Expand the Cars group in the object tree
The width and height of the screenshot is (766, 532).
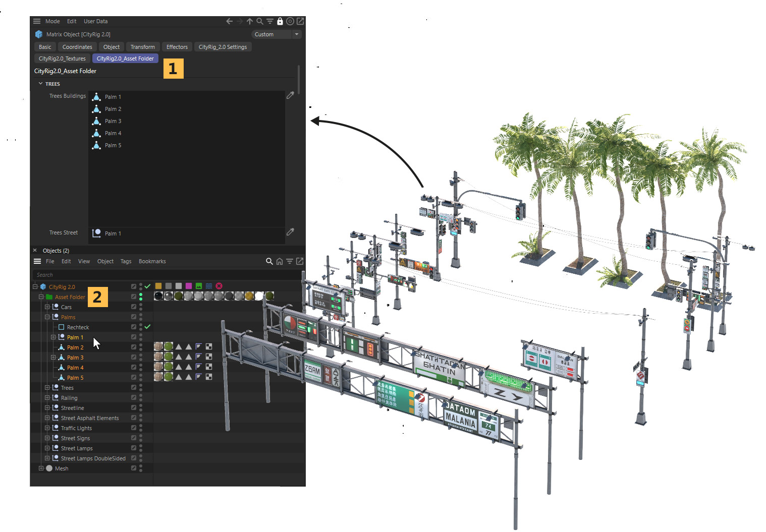(x=47, y=307)
